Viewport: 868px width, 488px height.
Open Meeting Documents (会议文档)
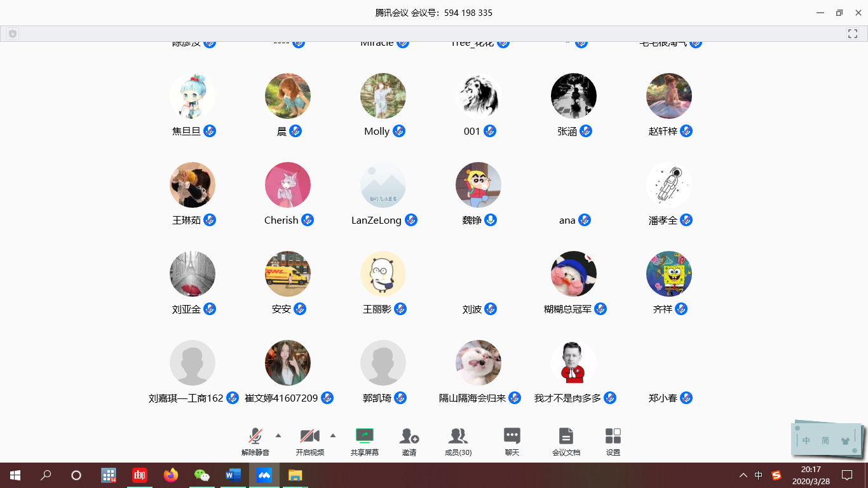coord(566,437)
